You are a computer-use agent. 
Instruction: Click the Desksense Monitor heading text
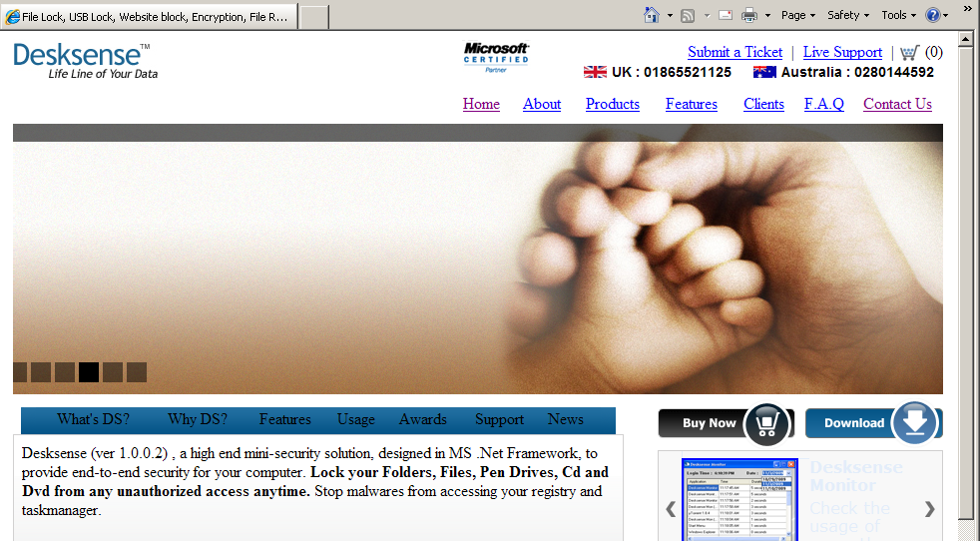tap(855, 476)
